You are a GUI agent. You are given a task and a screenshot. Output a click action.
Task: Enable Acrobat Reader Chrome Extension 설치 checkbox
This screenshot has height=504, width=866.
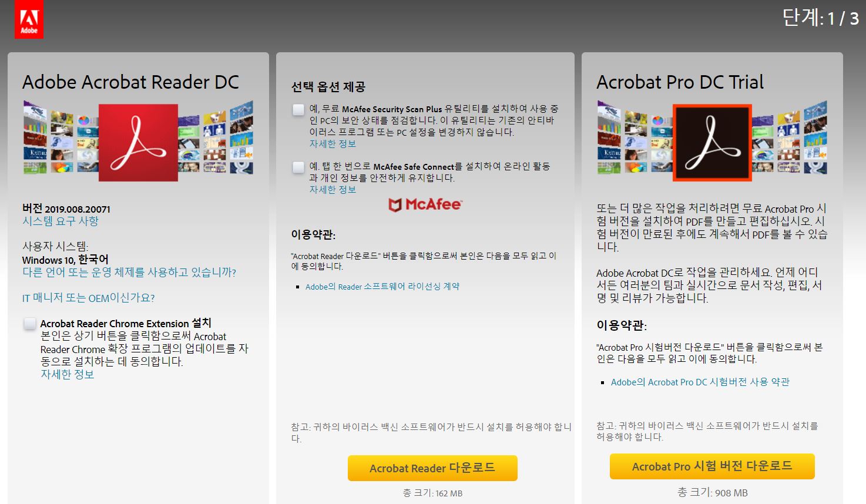pyautogui.click(x=30, y=324)
